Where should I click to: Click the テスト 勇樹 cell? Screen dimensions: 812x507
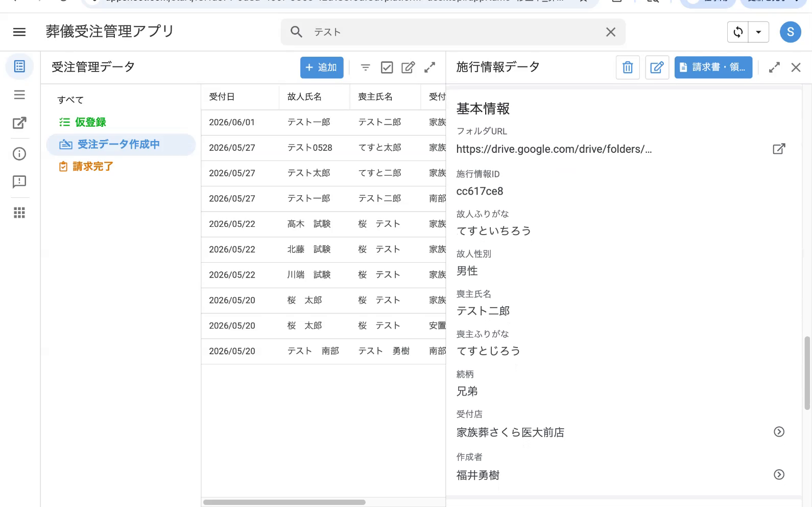(384, 351)
